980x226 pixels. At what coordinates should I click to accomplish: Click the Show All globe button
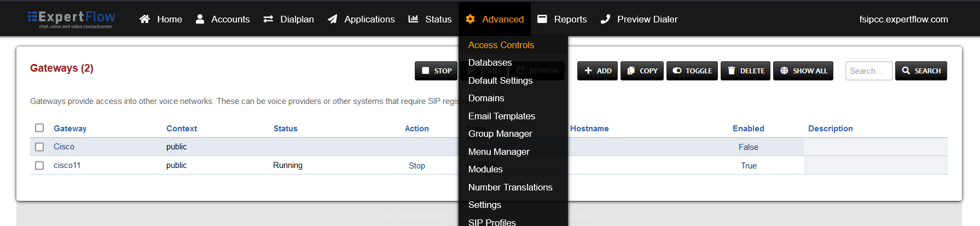[x=803, y=71]
